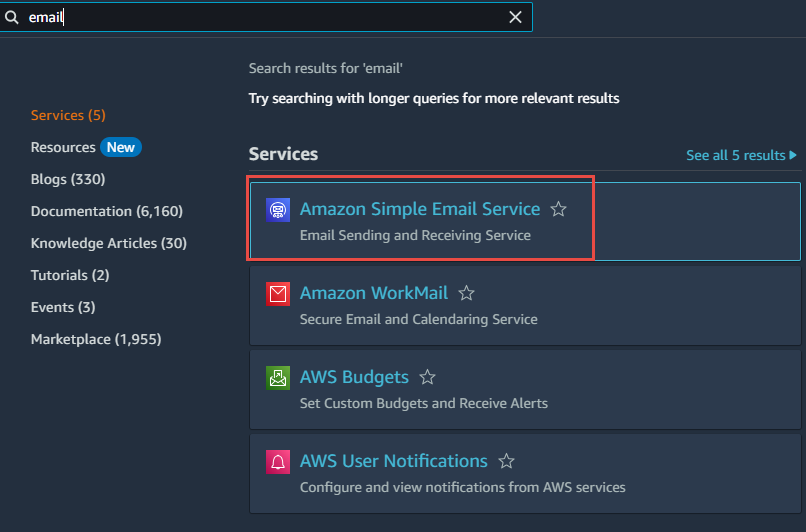Select the Services (5) filter

68,115
